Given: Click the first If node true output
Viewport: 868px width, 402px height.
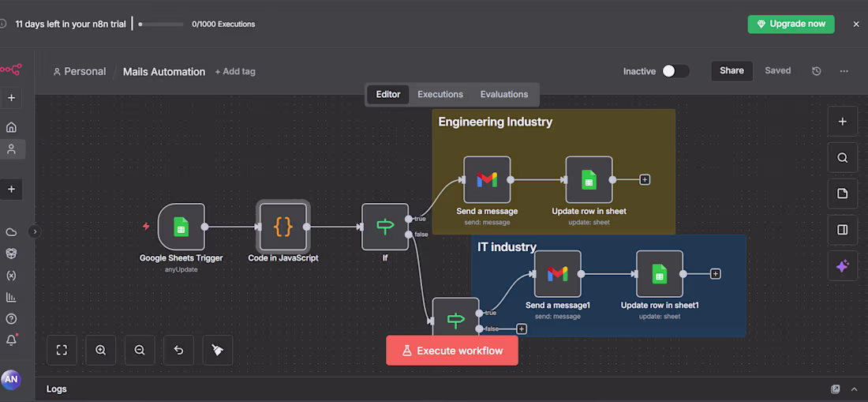Looking at the screenshot, I should [x=409, y=219].
